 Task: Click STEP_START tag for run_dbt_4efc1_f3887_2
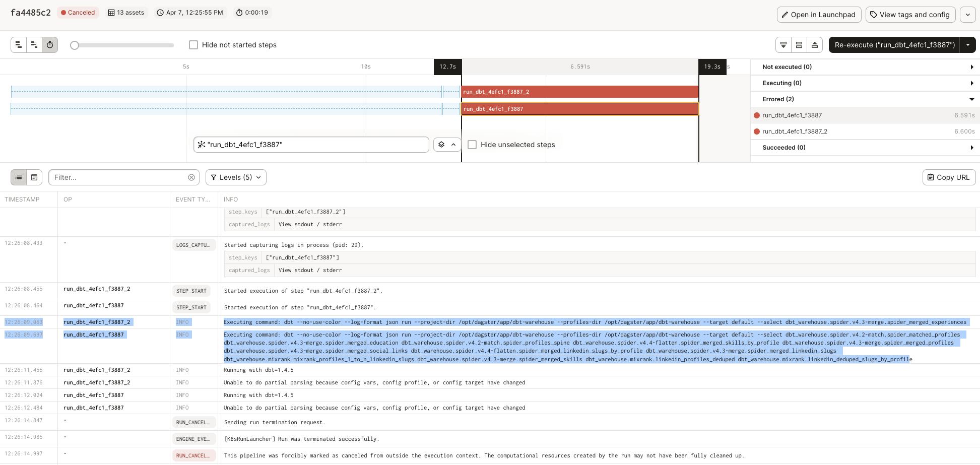point(191,291)
